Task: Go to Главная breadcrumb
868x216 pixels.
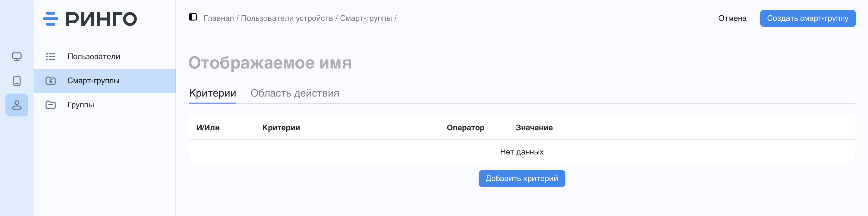Action: click(x=219, y=18)
